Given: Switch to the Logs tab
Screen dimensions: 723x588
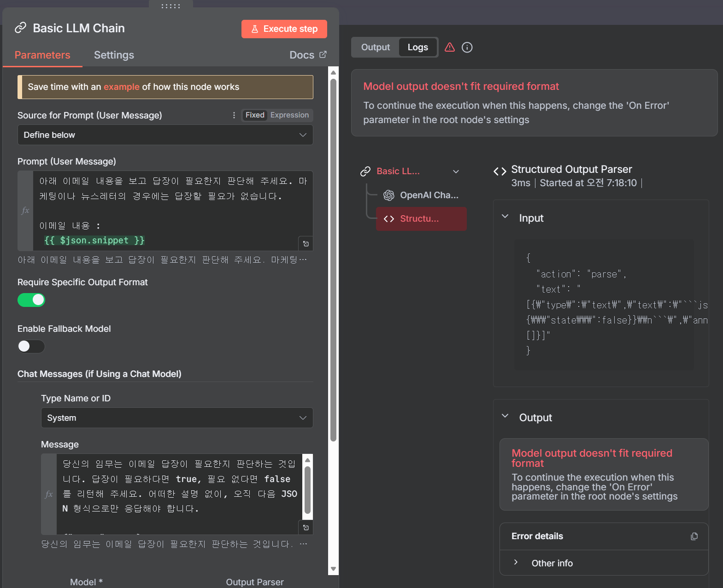Looking at the screenshot, I should click(418, 47).
